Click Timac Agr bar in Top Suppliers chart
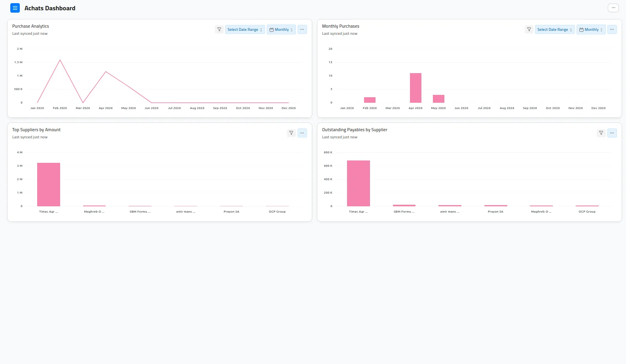This screenshot has height=364, width=626. [x=49, y=185]
